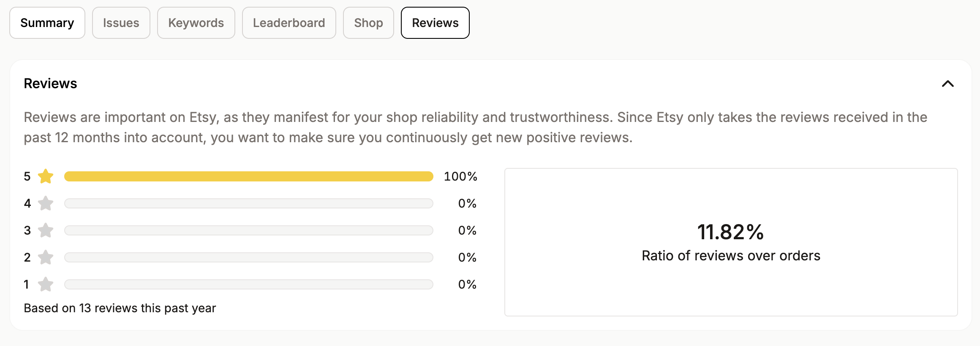Click the yellow 5-star progress bar

(249, 176)
